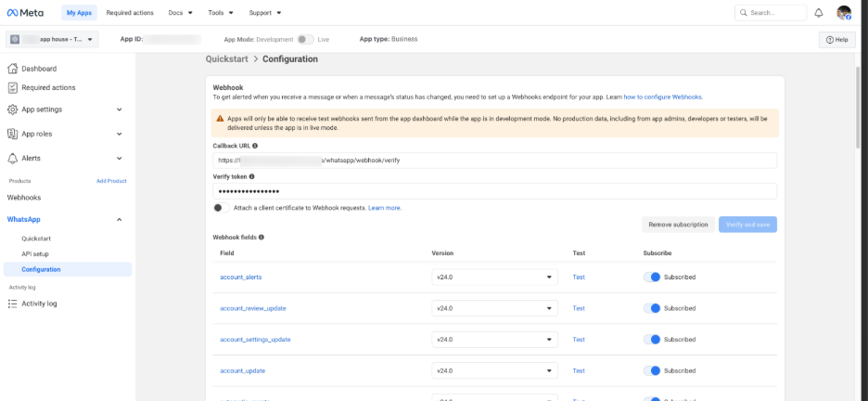Open the Docs menu
Viewport: 868px width, 401px height.
pyautogui.click(x=181, y=13)
